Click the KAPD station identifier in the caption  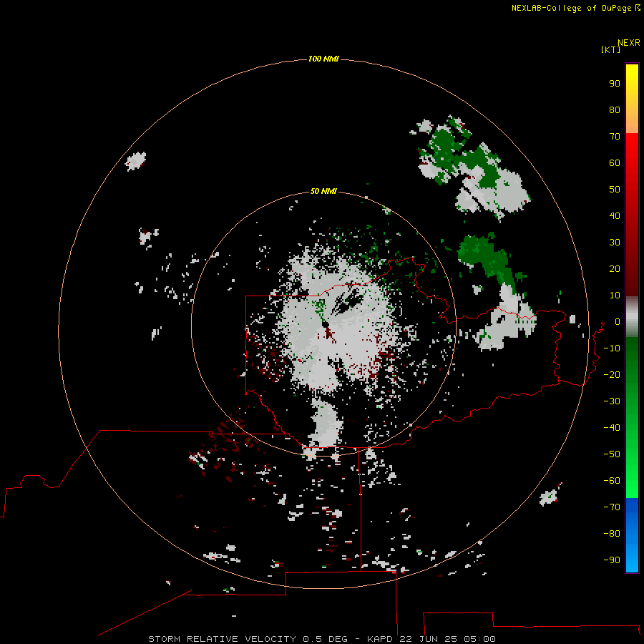pyautogui.click(x=381, y=639)
